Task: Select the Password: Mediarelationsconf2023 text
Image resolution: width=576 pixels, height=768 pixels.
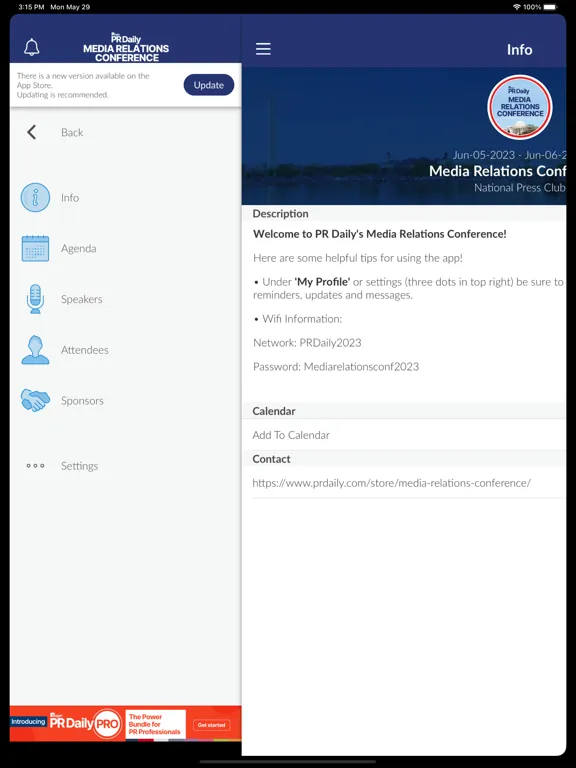Action: (336, 366)
